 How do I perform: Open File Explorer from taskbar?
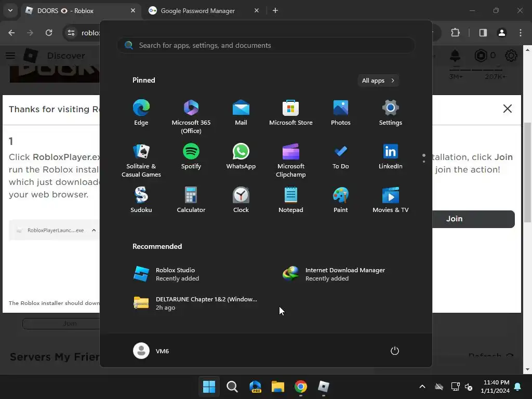(x=278, y=387)
